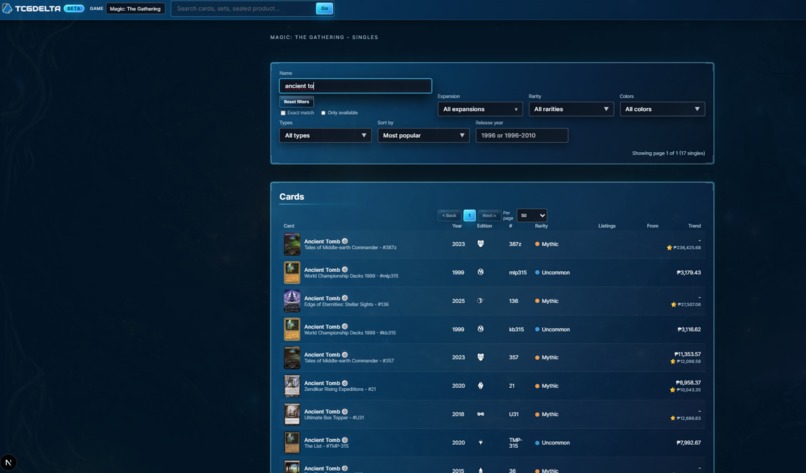Click the Next pagination button
This screenshot has height=473, width=806.
[489, 215]
